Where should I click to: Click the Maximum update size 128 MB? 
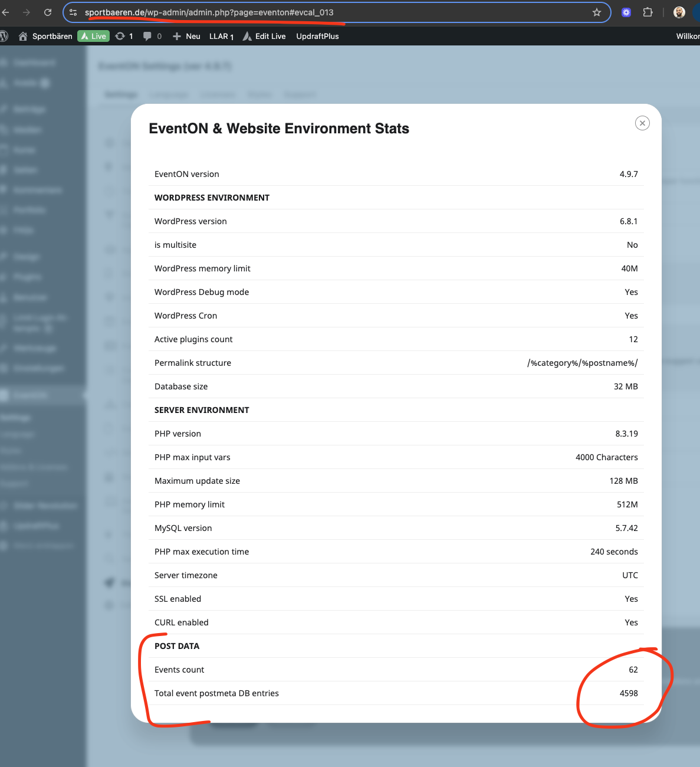pyautogui.click(x=623, y=481)
